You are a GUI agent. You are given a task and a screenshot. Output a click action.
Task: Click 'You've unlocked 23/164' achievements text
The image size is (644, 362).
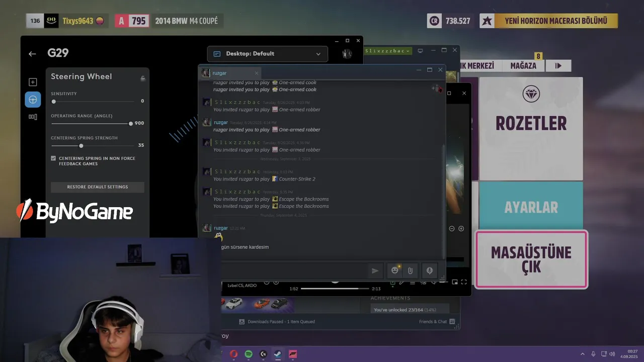[x=405, y=310]
